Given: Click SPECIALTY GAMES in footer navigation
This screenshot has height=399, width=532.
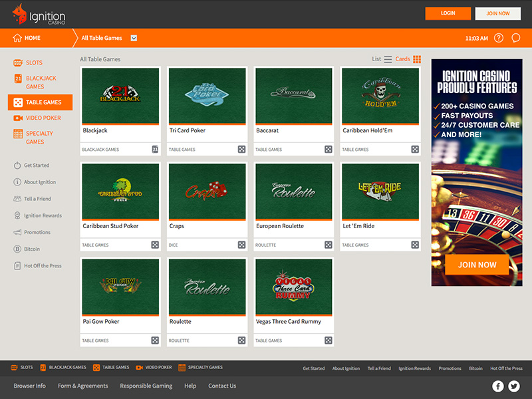Looking at the screenshot, I should (x=201, y=368).
